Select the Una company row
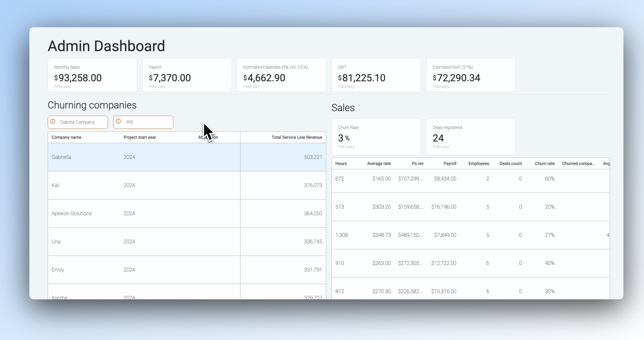This screenshot has width=644, height=340. tap(187, 241)
